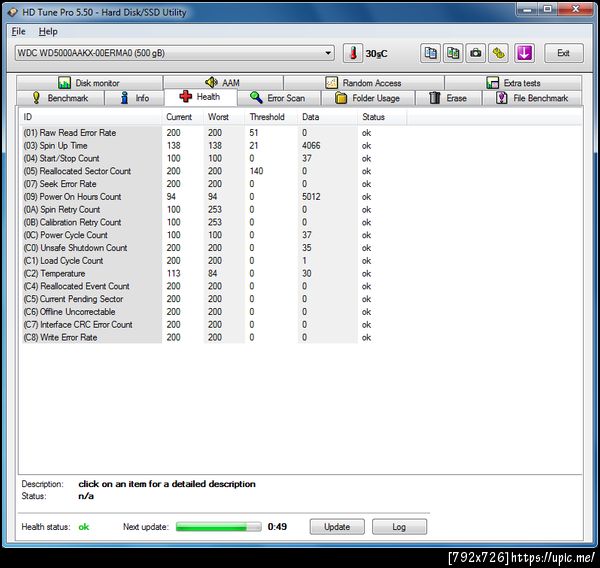Image resolution: width=600 pixels, height=568 pixels.
Task: Switch to the File Benchmark tab
Action: 532,98
